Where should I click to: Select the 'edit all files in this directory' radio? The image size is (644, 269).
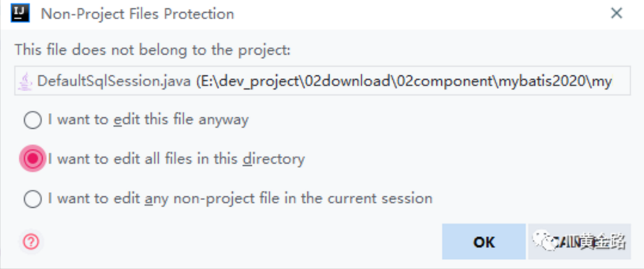[33, 159]
